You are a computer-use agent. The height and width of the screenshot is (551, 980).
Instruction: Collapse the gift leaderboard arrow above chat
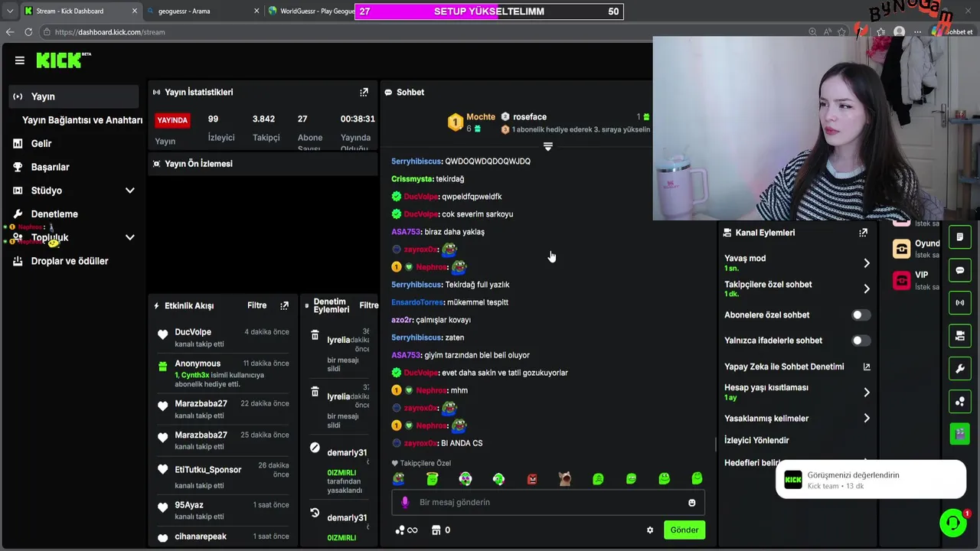547,146
